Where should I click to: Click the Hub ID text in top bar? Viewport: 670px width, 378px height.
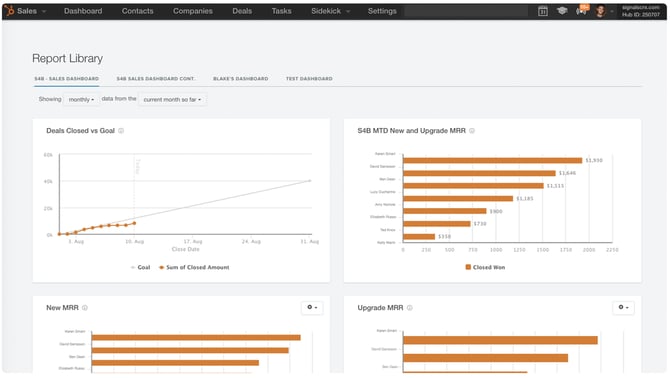[641, 15]
